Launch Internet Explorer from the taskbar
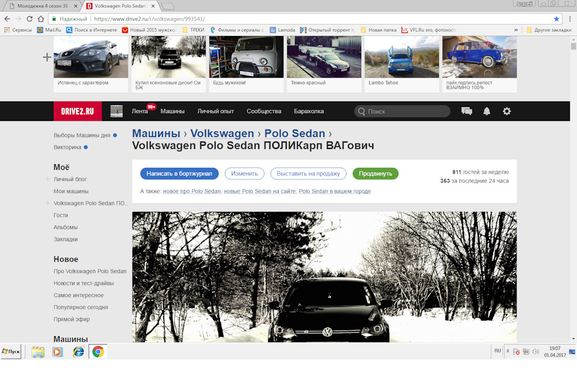Screen dimensions: 577x392 pos(79,352)
